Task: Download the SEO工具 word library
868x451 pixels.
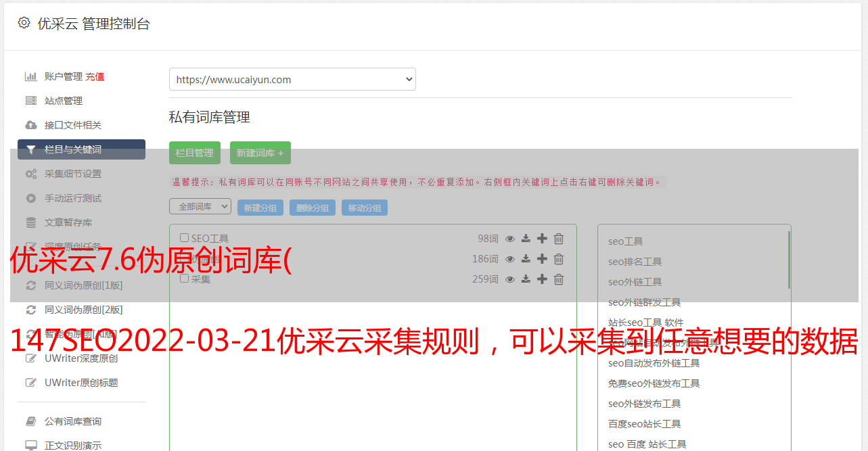Action: pyautogui.click(x=526, y=239)
